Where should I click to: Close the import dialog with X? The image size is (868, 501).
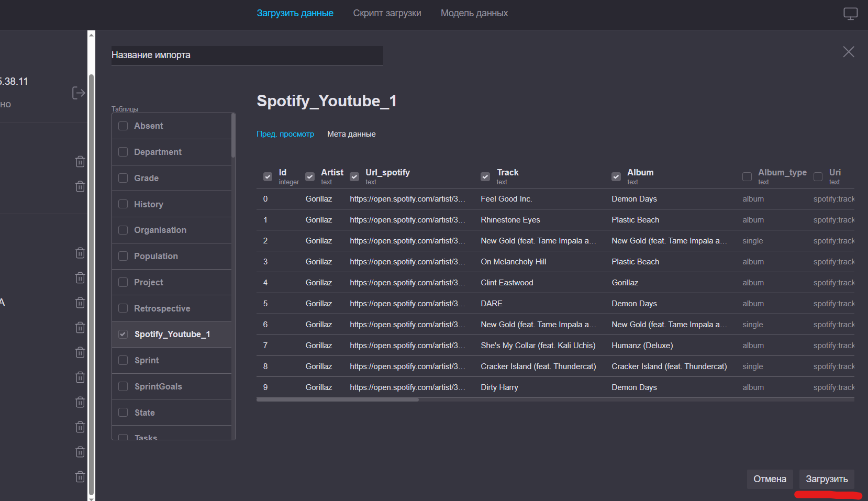click(x=849, y=52)
